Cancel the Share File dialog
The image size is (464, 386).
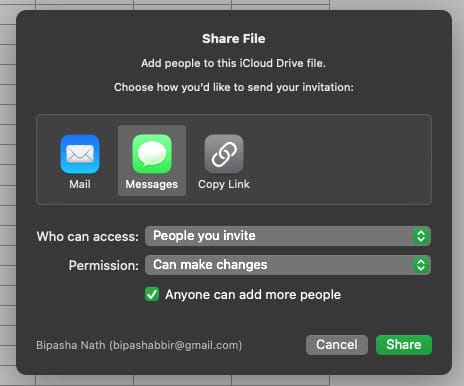(x=337, y=345)
